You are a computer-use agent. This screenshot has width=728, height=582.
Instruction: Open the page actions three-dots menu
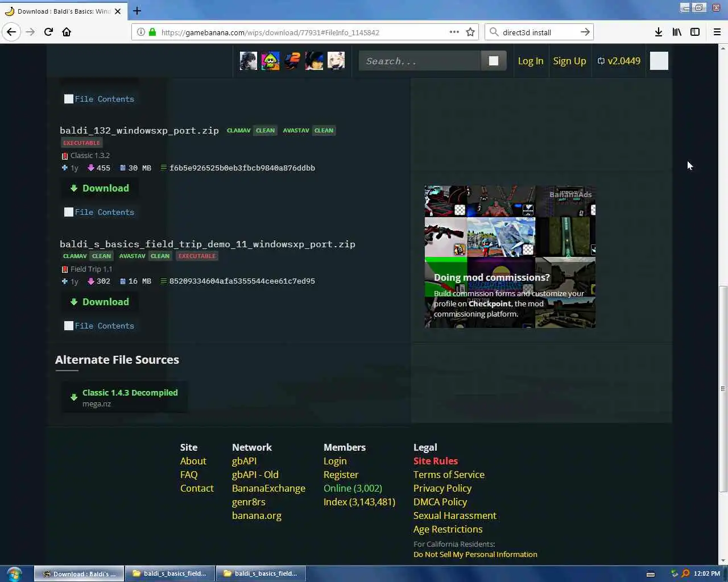(x=454, y=32)
